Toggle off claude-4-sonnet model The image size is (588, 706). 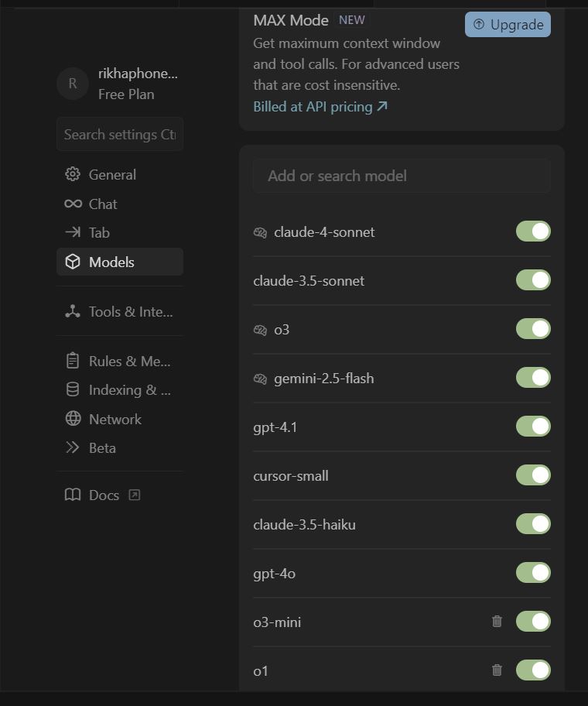point(533,231)
